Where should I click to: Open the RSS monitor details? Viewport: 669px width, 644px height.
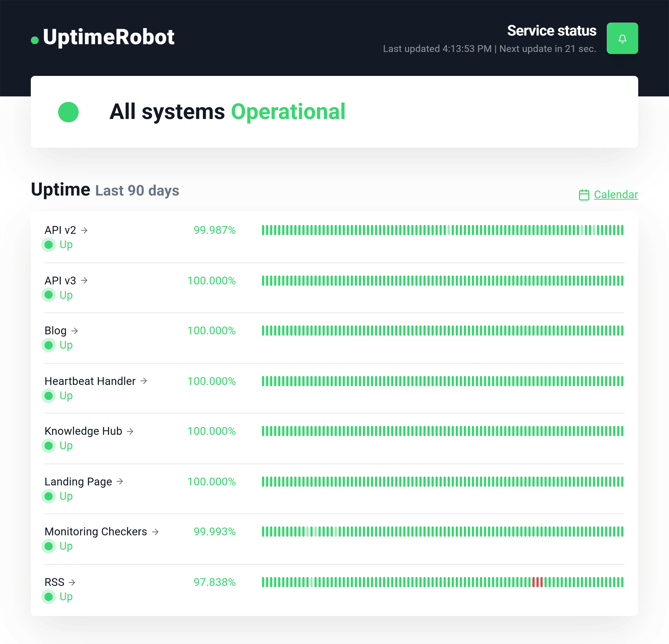(x=55, y=582)
